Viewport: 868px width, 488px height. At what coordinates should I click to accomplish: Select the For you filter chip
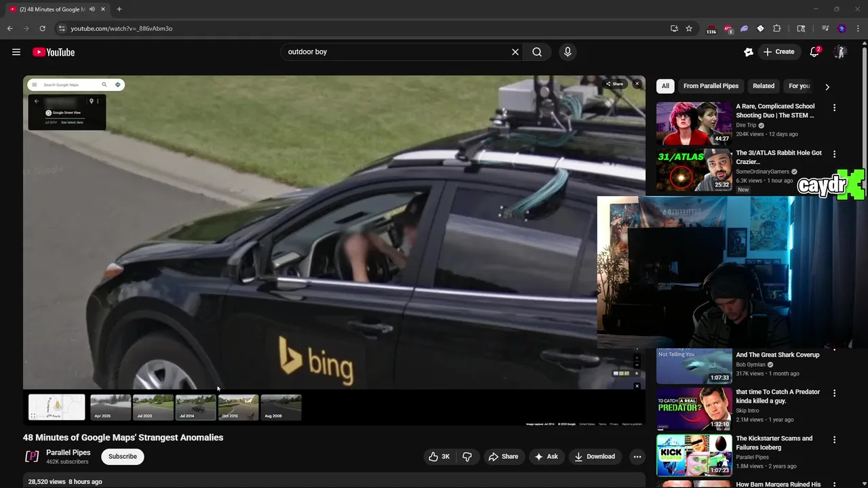coord(799,86)
